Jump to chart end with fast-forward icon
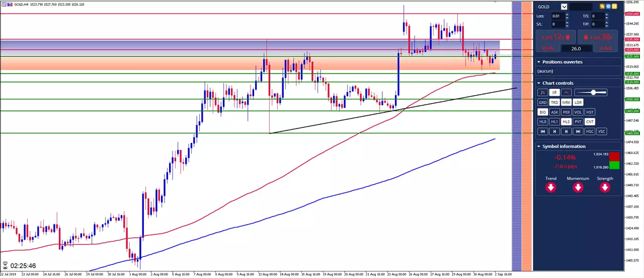 578,131
